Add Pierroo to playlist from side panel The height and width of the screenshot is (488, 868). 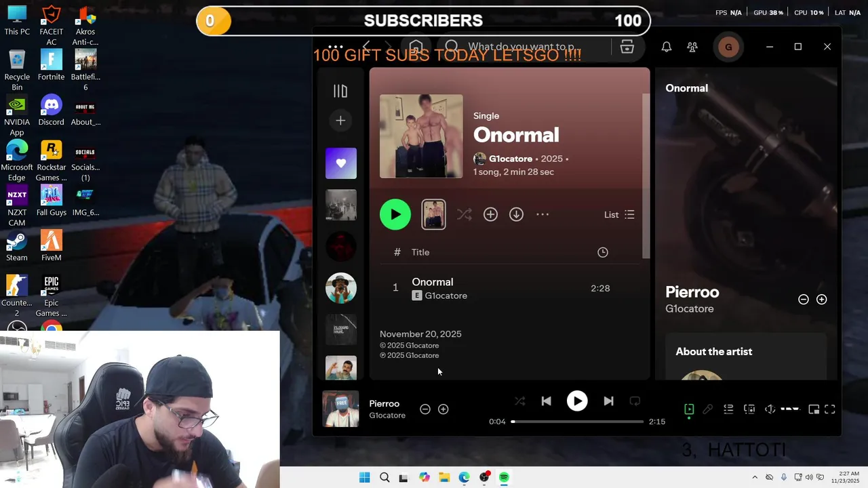pos(822,300)
